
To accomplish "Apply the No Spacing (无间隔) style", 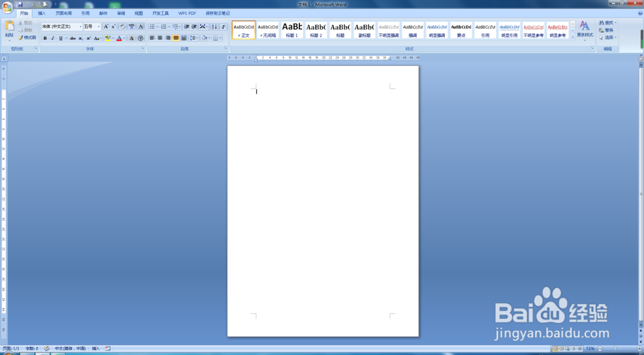I will coord(268,30).
